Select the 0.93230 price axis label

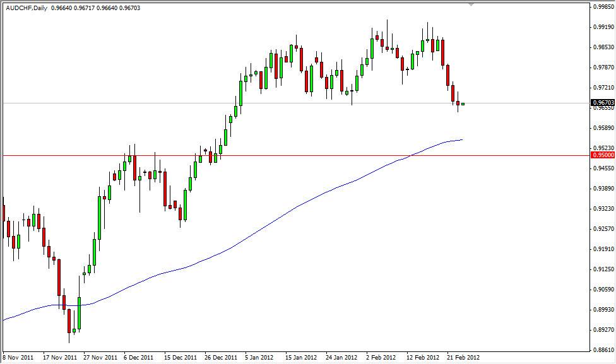(x=602, y=209)
